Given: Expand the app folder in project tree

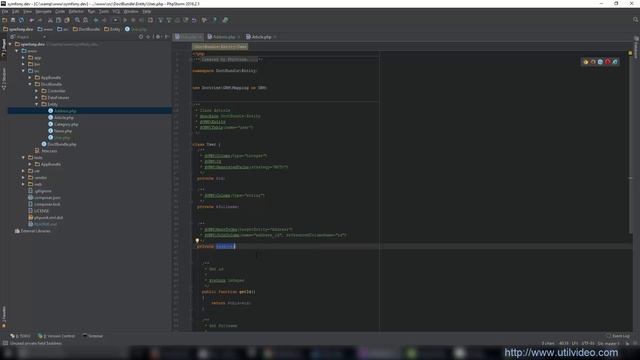Looking at the screenshot, I should tap(23, 58).
